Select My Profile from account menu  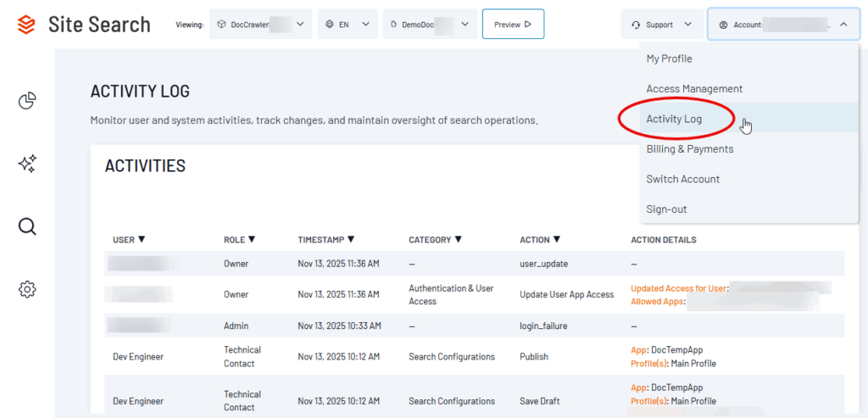tap(669, 59)
